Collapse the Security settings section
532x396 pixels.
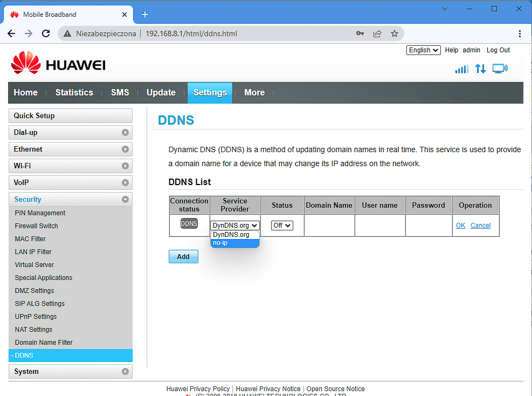coord(70,199)
